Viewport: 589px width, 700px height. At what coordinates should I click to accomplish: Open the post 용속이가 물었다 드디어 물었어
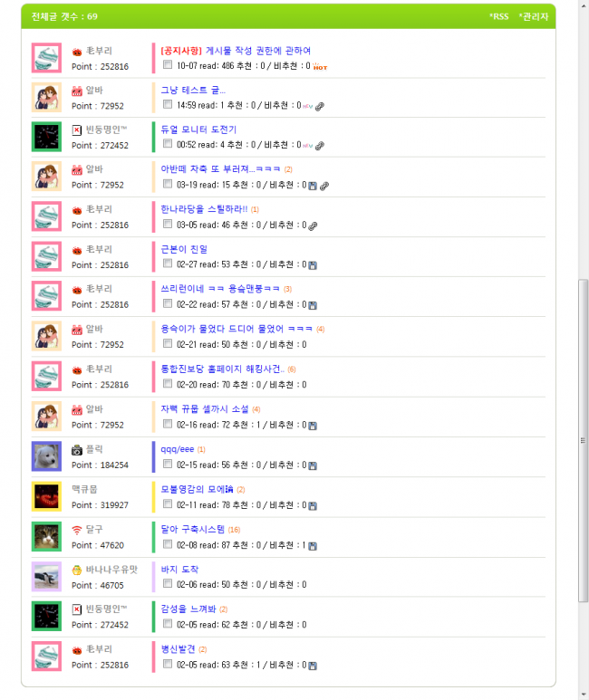click(237, 329)
